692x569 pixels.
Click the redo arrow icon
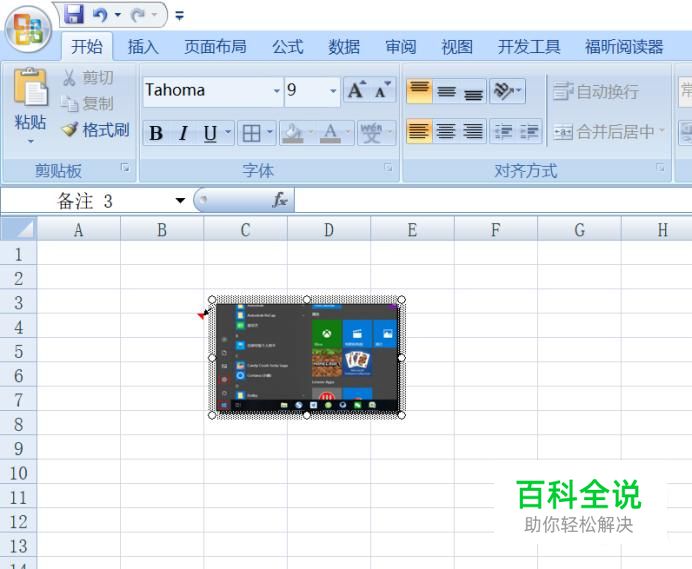139,15
